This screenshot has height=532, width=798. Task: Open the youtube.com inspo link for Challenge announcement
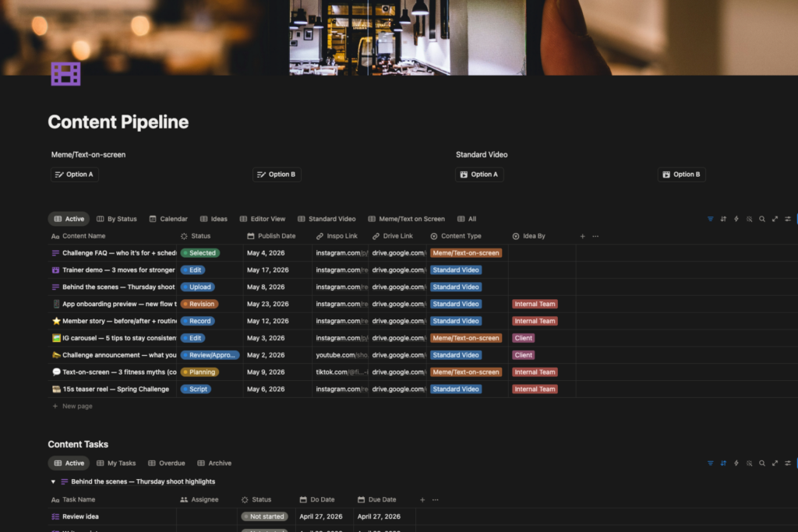coord(341,355)
